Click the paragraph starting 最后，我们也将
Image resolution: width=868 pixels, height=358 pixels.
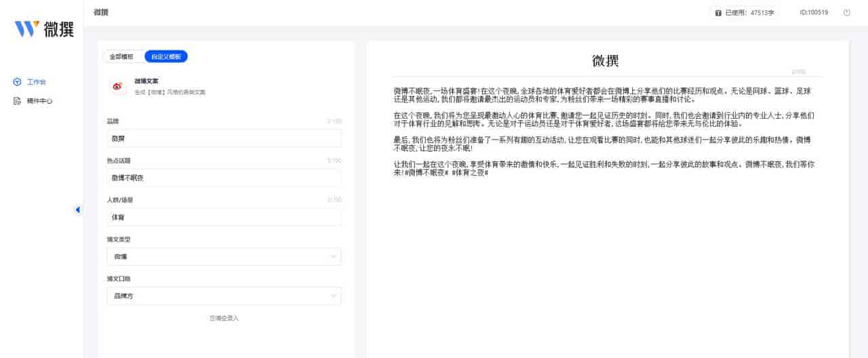pos(601,143)
